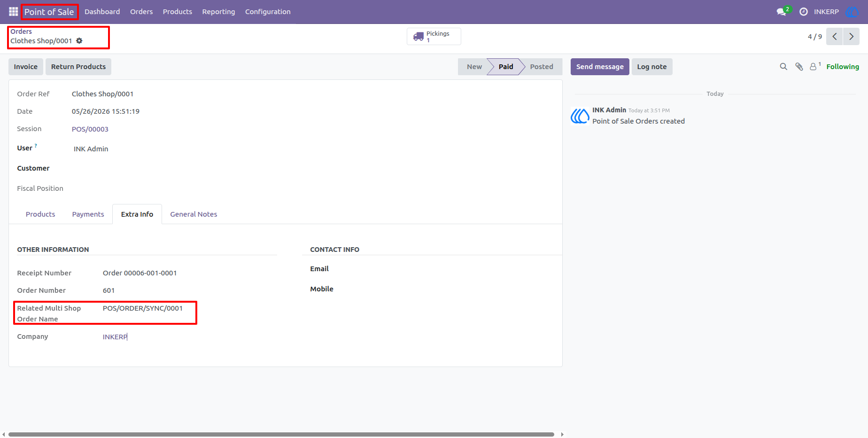The image size is (868, 438).
Task: Click the Invoice button
Action: pos(26,67)
